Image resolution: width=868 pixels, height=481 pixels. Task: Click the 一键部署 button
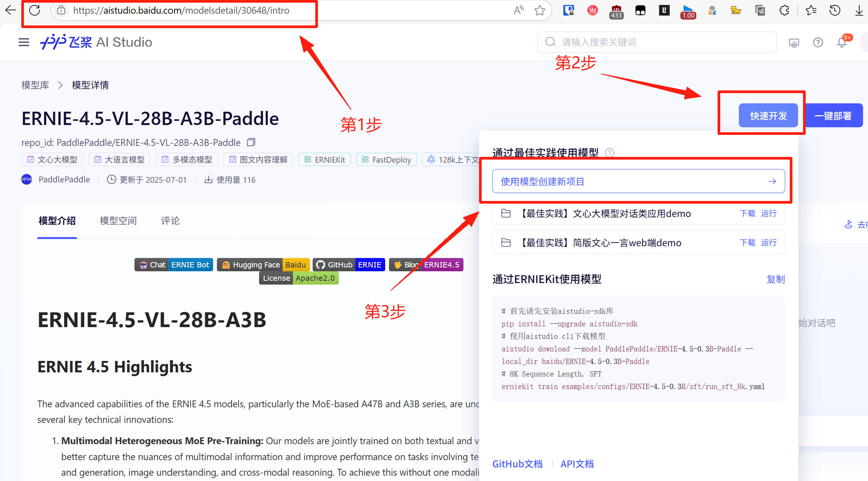click(x=834, y=115)
